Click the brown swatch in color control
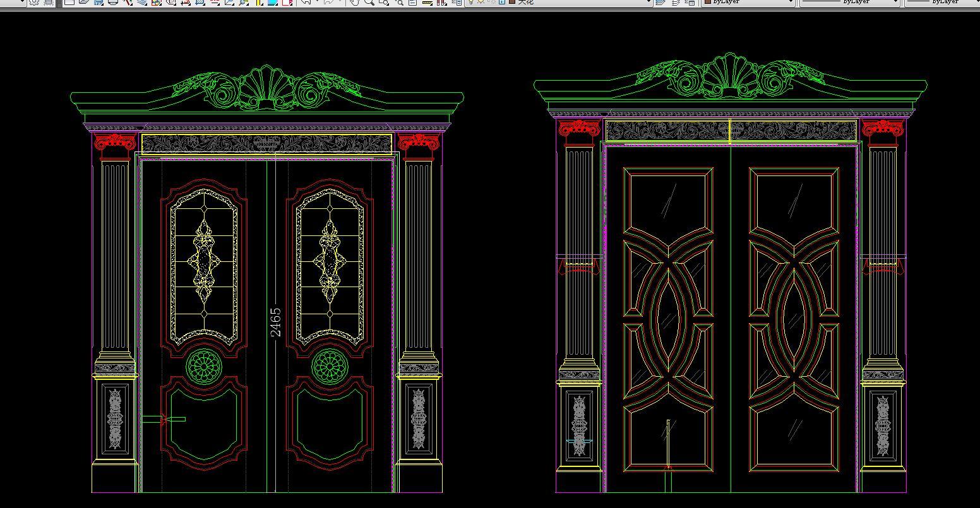The image size is (980, 508). (x=708, y=2)
